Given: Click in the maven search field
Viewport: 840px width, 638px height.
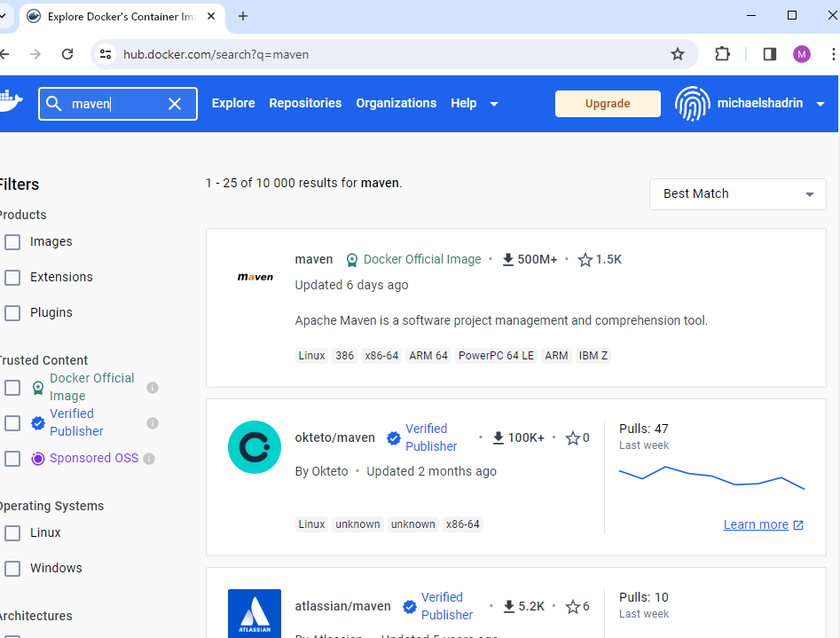Looking at the screenshot, I should tap(118, 104).
